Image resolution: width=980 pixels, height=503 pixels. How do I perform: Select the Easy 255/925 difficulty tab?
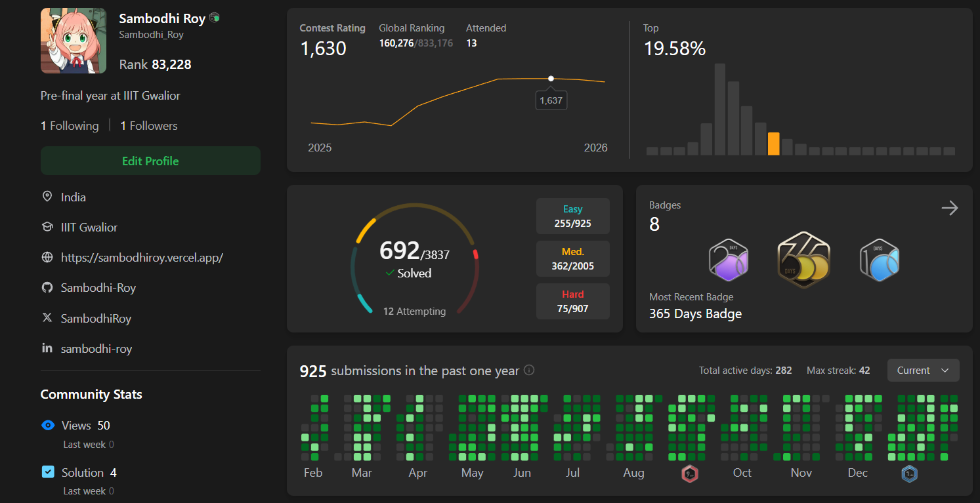point(572,216)
